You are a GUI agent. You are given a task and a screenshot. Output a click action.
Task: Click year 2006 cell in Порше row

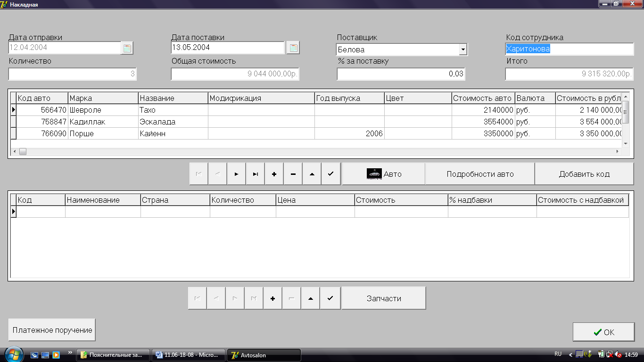coord(349,133)
